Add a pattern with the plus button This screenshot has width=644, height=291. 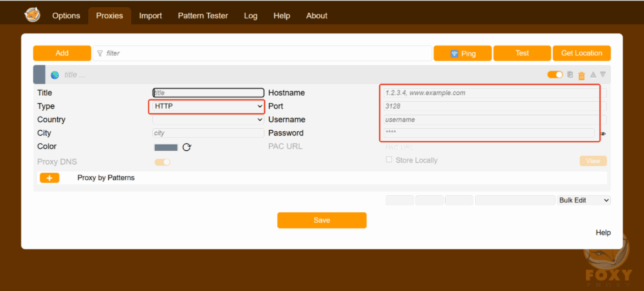click(50, 178)
